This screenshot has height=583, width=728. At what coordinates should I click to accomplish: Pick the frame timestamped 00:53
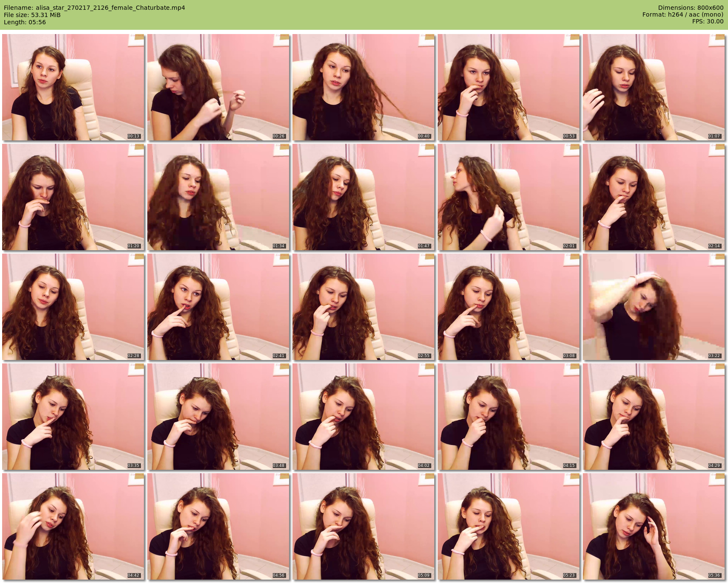coord(509,87)
